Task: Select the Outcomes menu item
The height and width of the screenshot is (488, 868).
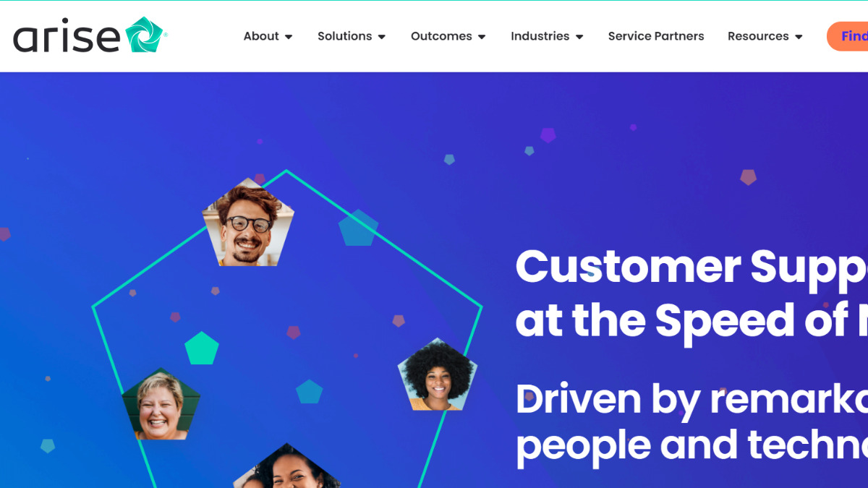Action: (441, 36)
